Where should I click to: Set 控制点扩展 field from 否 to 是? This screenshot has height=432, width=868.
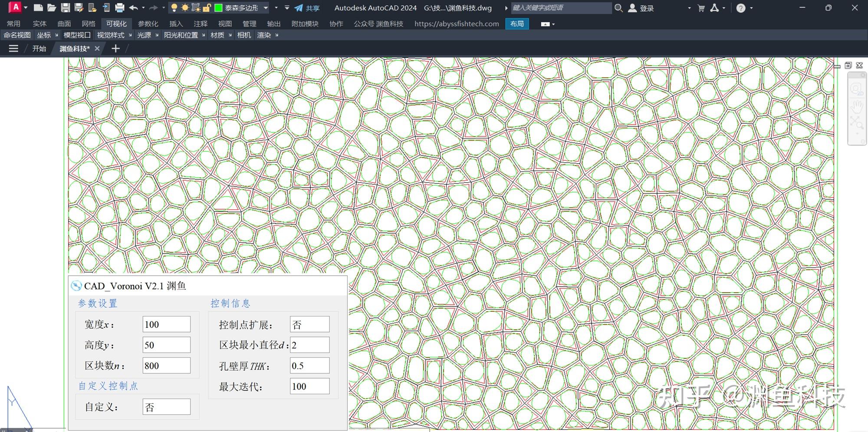tap(309, 324)
